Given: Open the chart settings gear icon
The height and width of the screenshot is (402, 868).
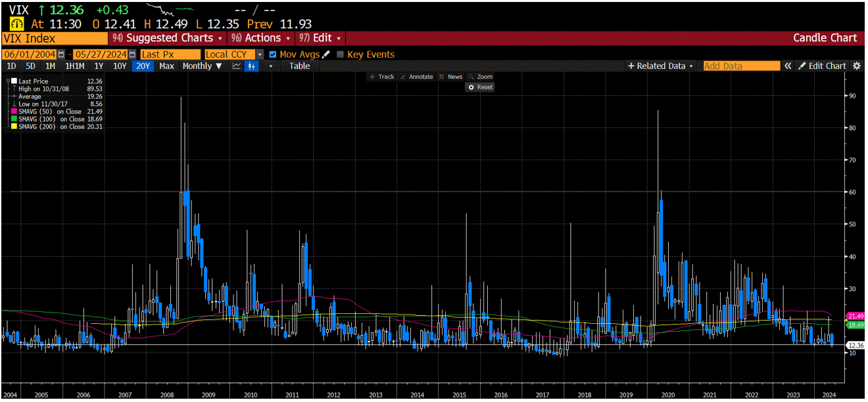Looking at the screenshot, I should 856,66.
